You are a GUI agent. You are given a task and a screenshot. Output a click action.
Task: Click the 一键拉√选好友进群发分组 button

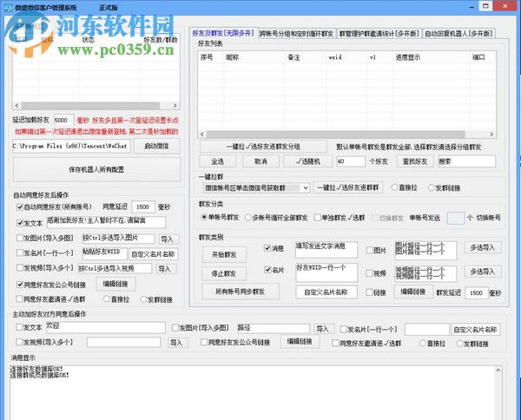(263, 147)
